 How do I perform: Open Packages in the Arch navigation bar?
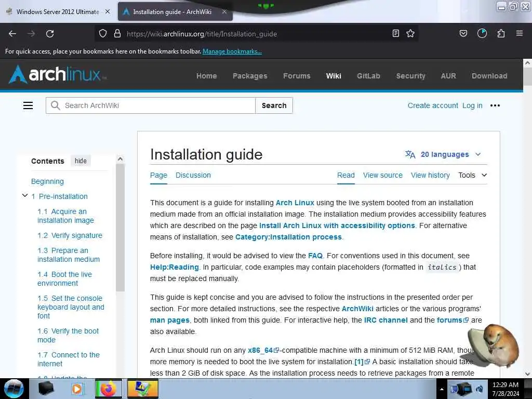[250, 76]
